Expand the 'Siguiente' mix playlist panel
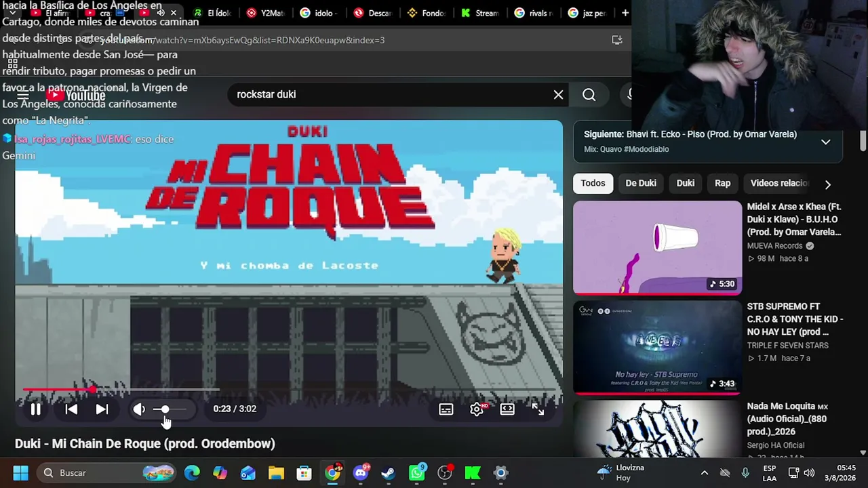868x488 pixels. coord(825,142)
